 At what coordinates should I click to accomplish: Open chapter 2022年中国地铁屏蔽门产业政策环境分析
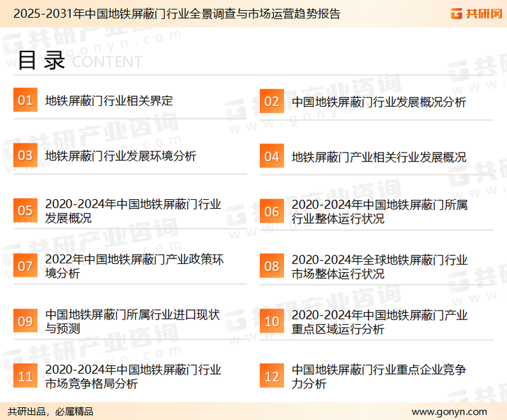[x=135, y=266]
